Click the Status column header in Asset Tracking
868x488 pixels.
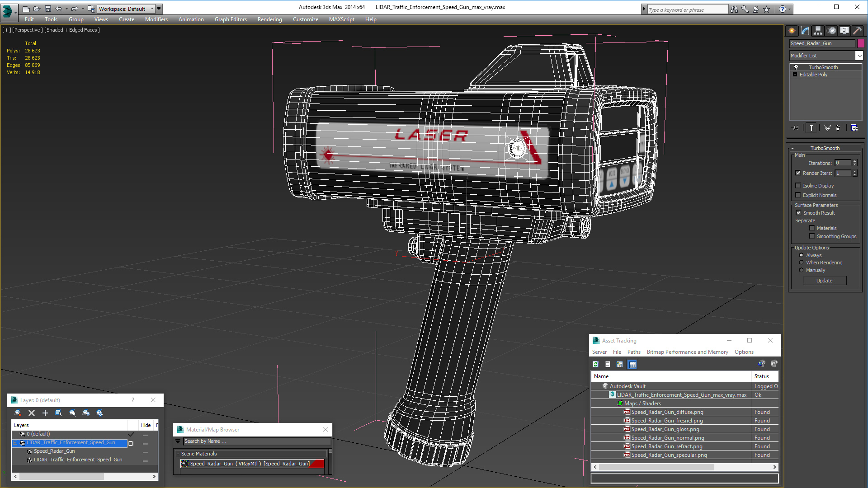(x=765, y=376)
